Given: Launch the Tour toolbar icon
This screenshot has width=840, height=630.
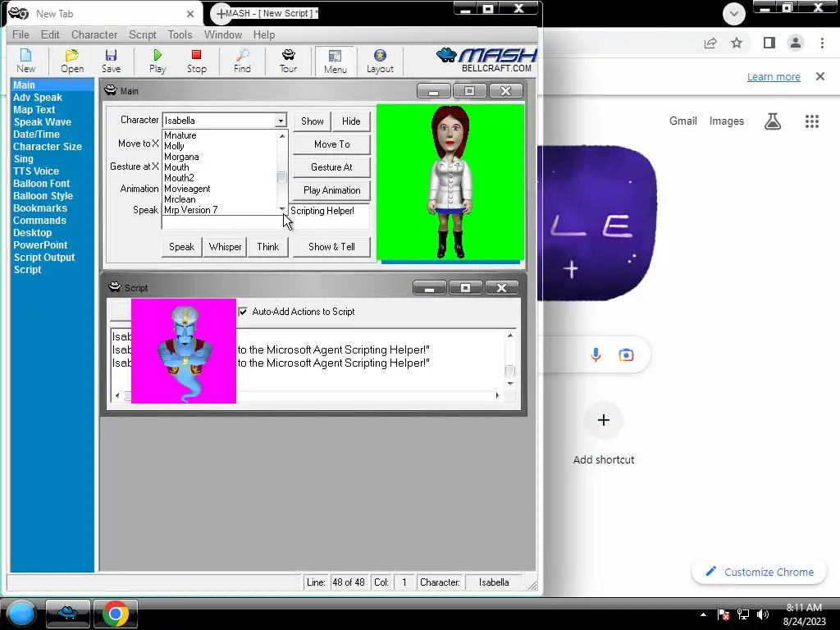Looking at the screenshot, I should pos(288,61).
